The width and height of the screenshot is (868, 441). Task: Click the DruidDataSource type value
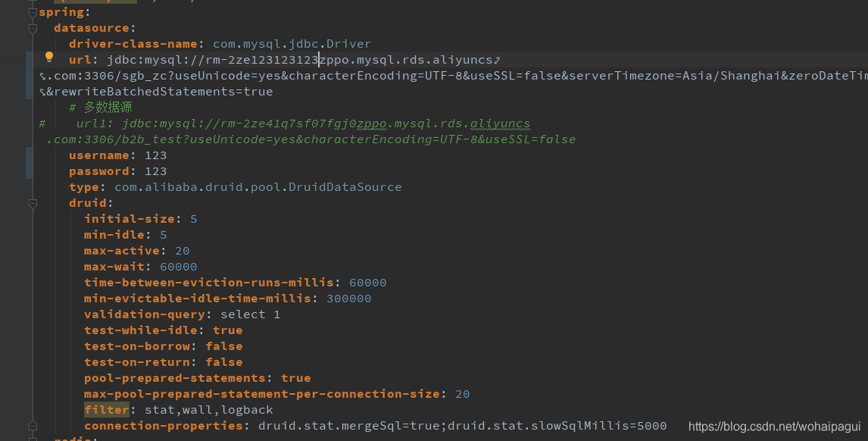[258, 187]
